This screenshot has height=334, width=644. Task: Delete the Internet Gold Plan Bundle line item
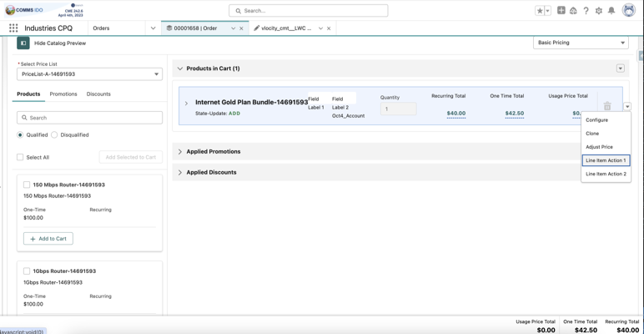(x=607, y=106)
